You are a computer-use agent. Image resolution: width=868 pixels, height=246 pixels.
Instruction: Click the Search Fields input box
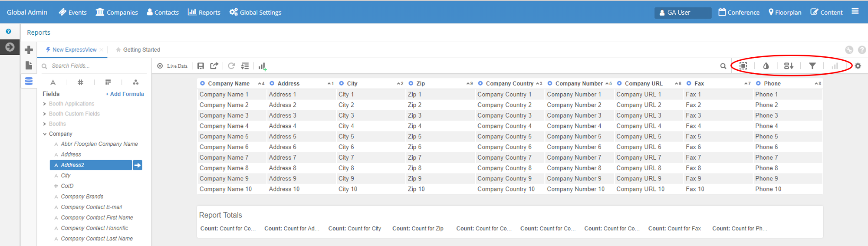[95, 66]
